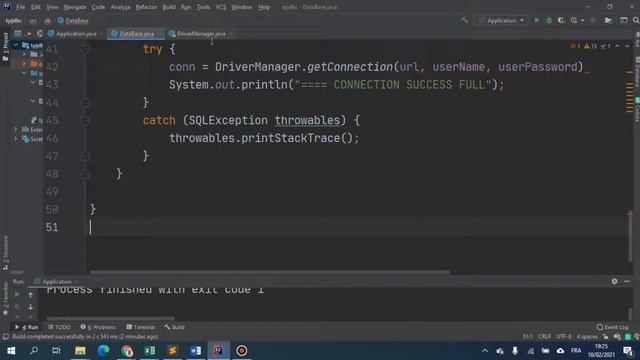This screenshot has width=640, height=360.
Task: Click the warnings count indicator in editor
Action: click(591, 46)
